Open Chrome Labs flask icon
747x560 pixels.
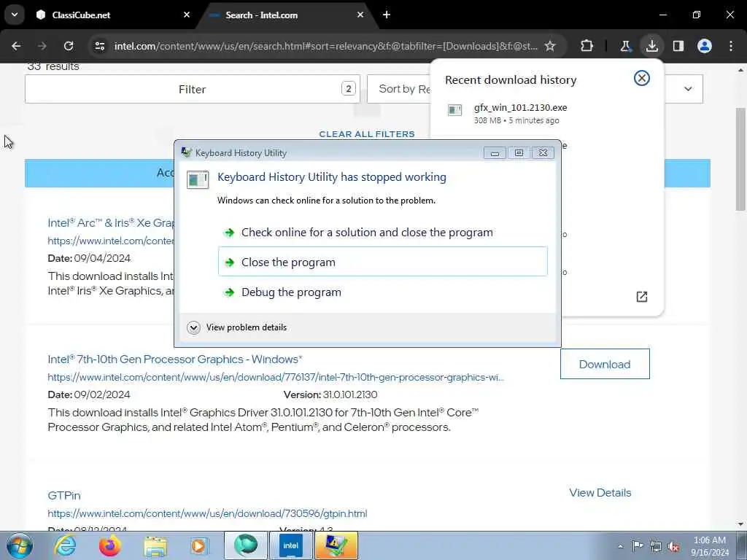(x=625, y=46)
